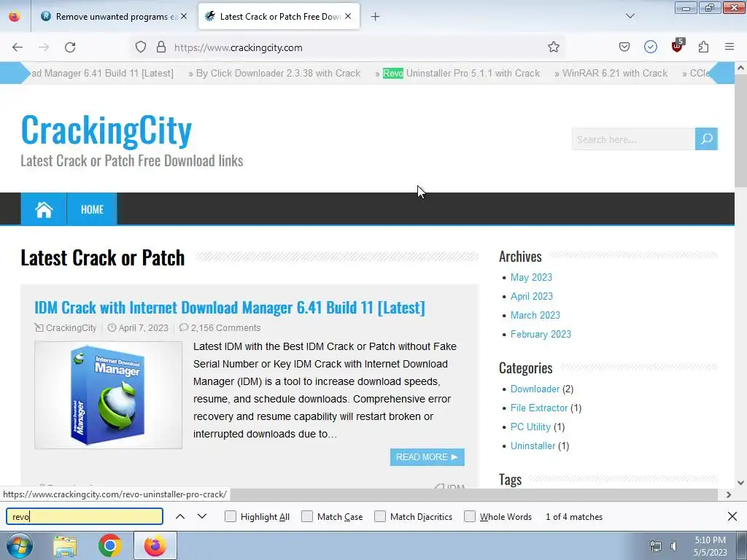Open the blue checkmark extension icon

[650, 47]
